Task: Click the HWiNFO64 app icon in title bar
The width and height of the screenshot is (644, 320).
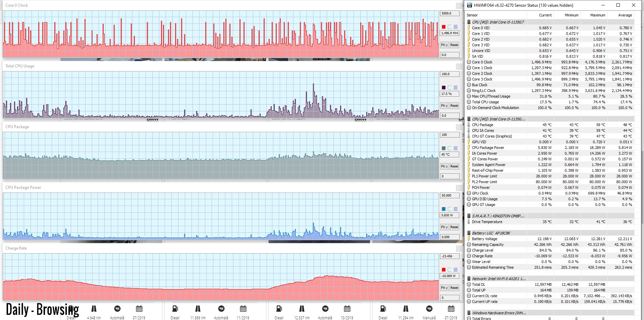Action: click(x=470, y=5)
